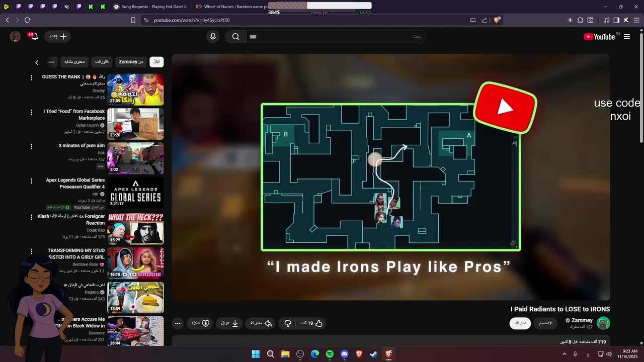Open Zammey channel avatar
Viewport: 644px width, 362px height.
(603, 323)
